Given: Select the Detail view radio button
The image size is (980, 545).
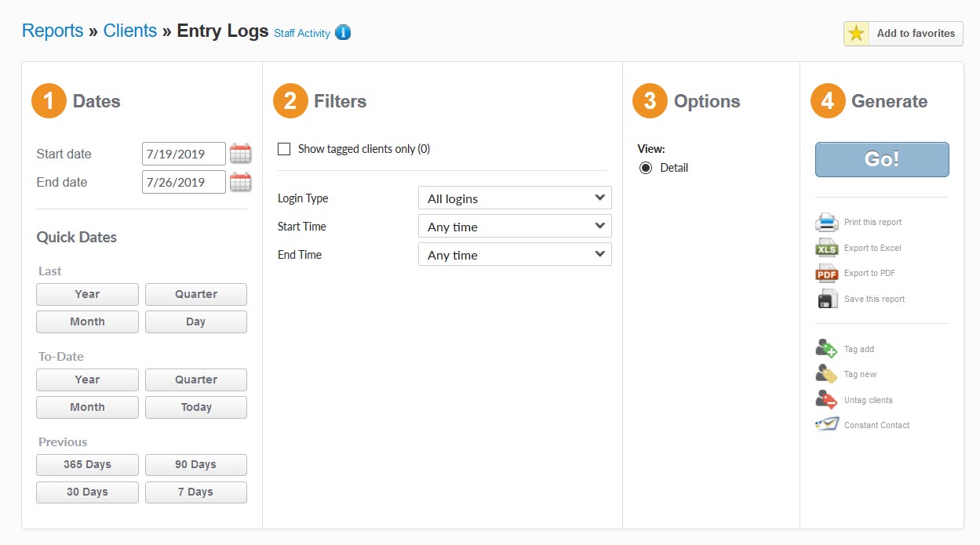Looking at the screenshot, I should click(x=646, y=168).
